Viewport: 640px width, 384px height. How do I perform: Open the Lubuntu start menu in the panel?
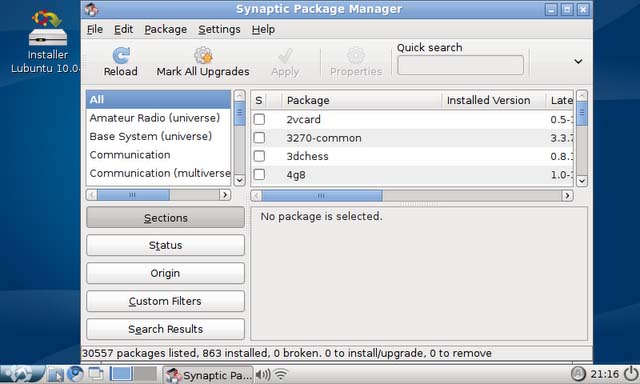pos(22,374)
